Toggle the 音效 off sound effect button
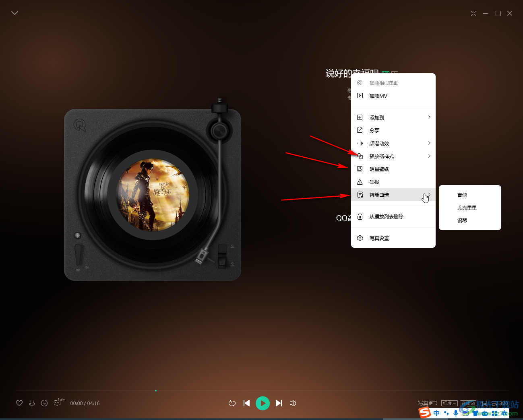The width and height of the screenshot is (523, 420). coord(468,403)
